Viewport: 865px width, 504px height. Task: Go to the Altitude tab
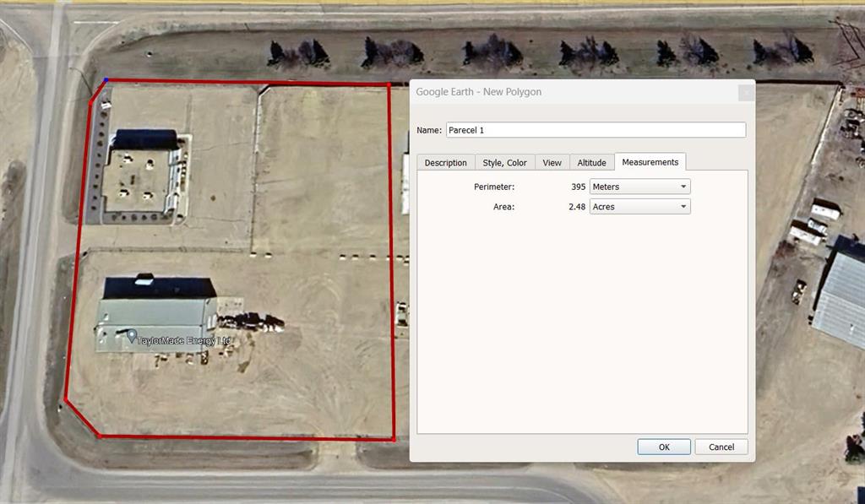591,163
